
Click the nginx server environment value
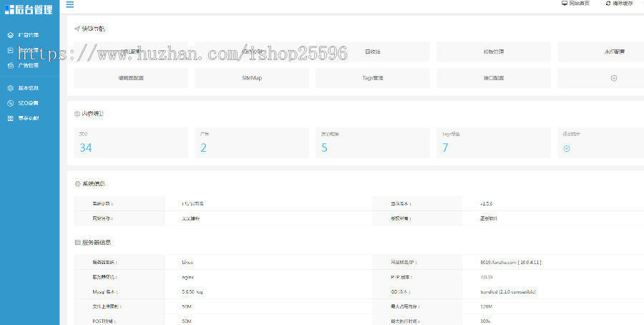point(187,277)
